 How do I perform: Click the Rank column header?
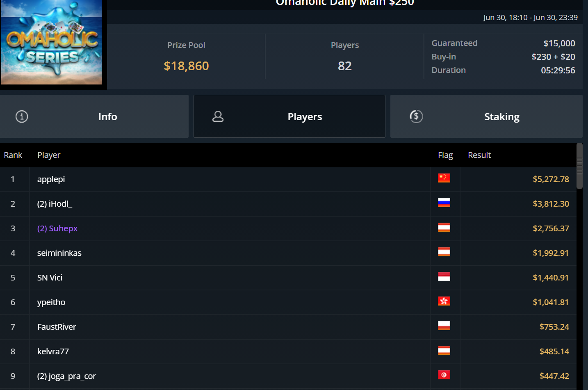coord(13,155)
